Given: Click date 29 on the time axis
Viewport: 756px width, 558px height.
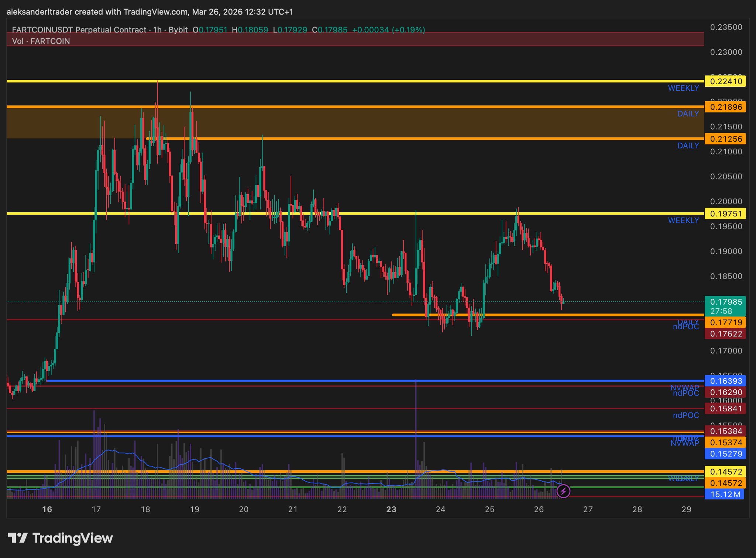Looking at the screenshot, I should click(x=686, y=510).
